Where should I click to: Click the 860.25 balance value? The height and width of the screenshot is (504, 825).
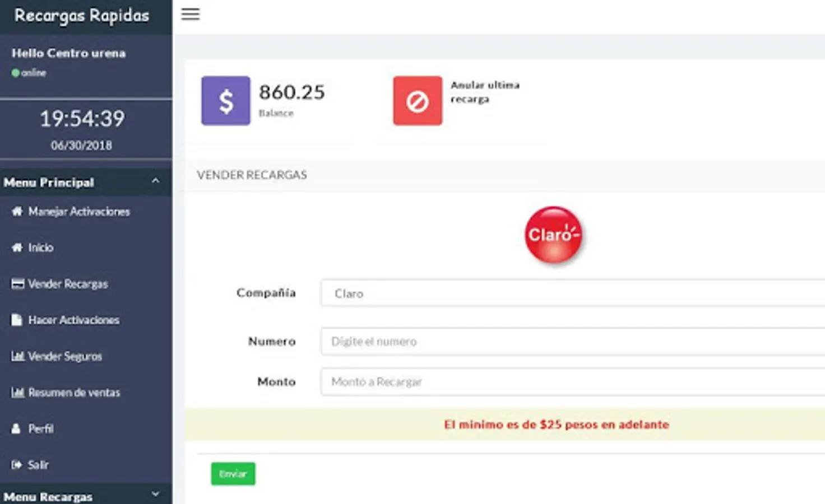click(x=292, y=92)
